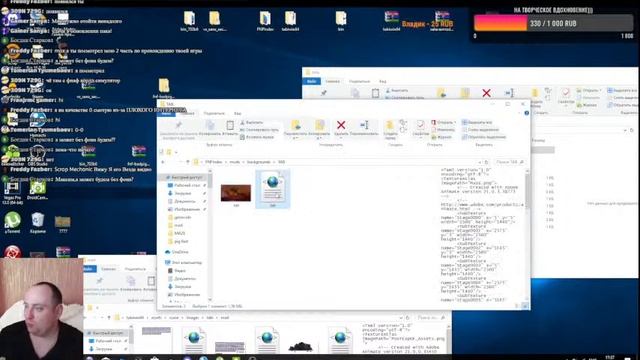This screenshot has width=640, height=360.
Task: Click the Copy icon in front Explorer ribbon
Action: pos(210,125)
